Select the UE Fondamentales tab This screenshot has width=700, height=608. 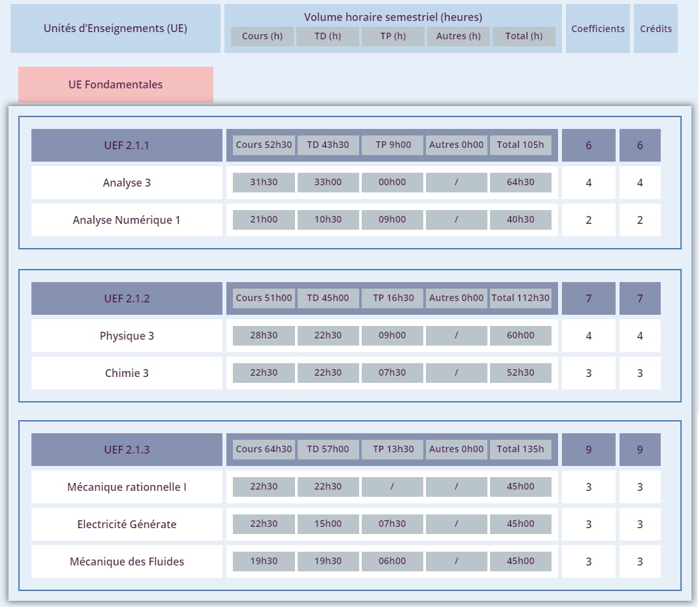pos(116,85)
